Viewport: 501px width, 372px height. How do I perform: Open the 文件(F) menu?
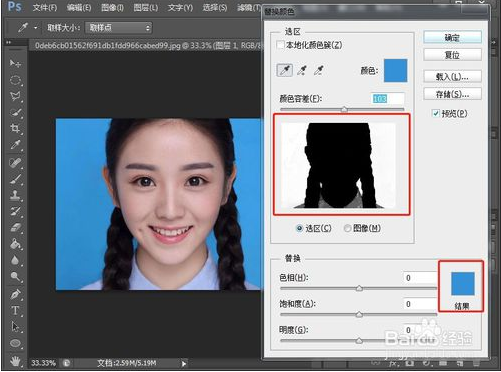click(x=45, y=7)
